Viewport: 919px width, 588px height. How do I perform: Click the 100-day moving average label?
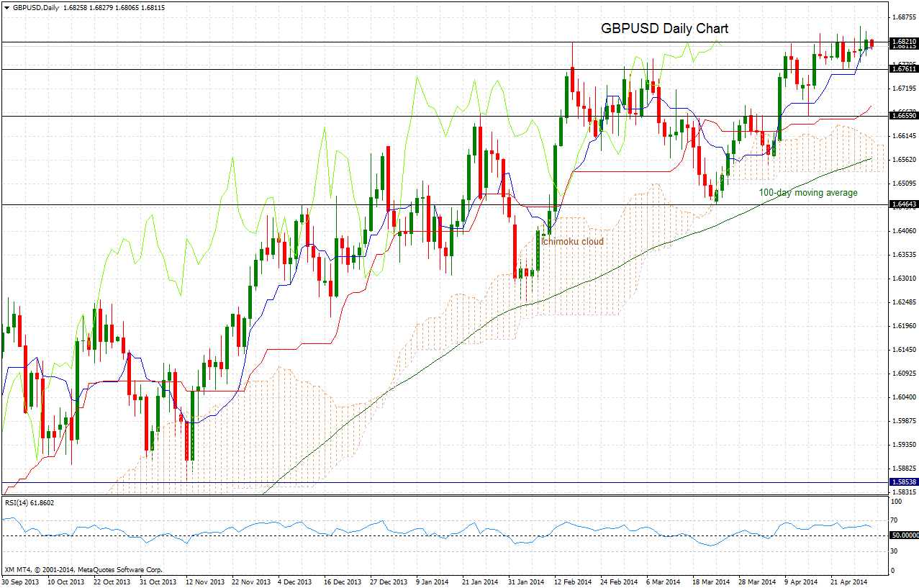point(808,193)
